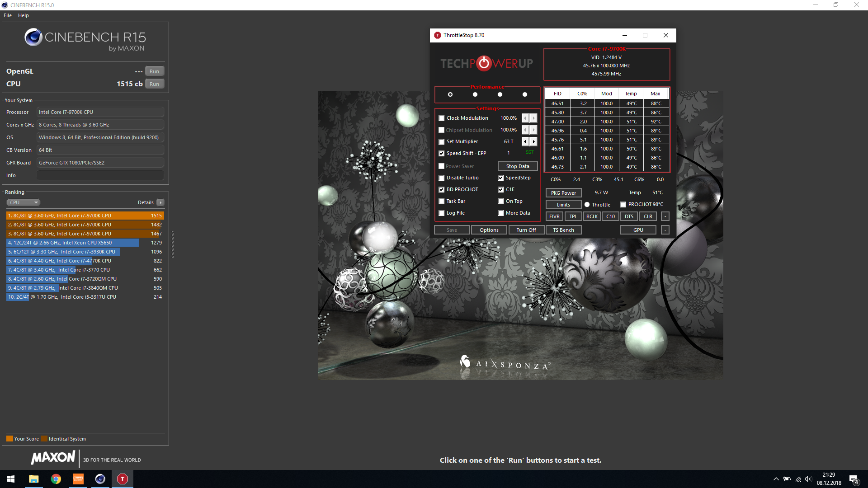Open the Help menu
This screenshot has width=868, height=488.
(24, 15)
